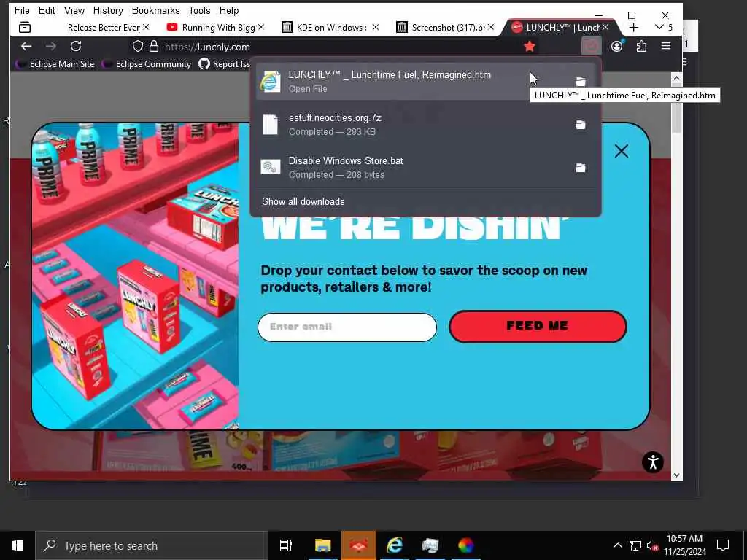This screenshot has width=747, height=560.
Task: Open the Bookmarks menu
Action: (156, 10)
